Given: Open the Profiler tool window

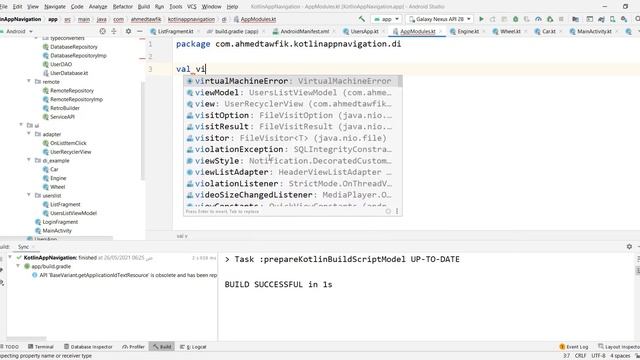Looking at the screenshot, I should click(x=133, y=347).
